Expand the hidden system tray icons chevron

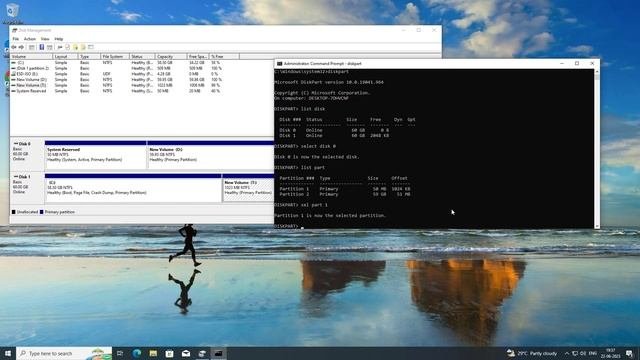click(x=567, y=353)
